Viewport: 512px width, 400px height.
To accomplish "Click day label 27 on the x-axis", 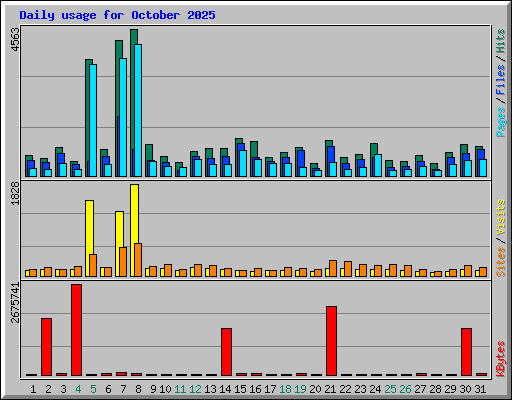I will (420, 389).
